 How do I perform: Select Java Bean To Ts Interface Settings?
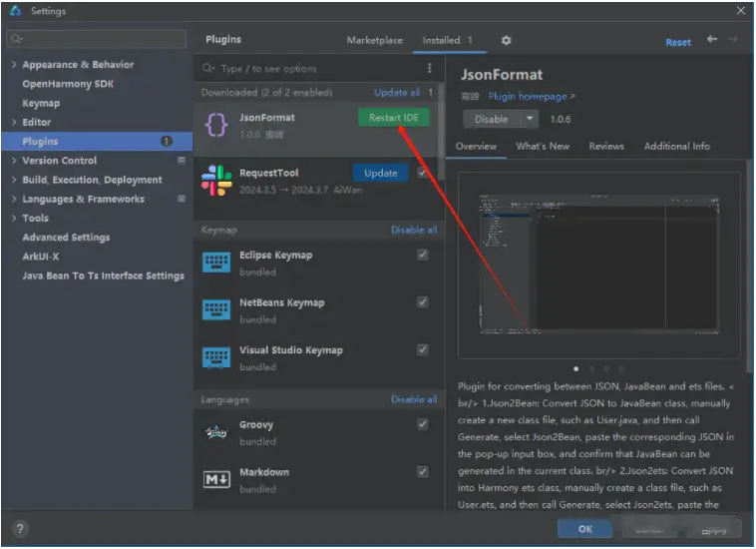tap(103, 275)
